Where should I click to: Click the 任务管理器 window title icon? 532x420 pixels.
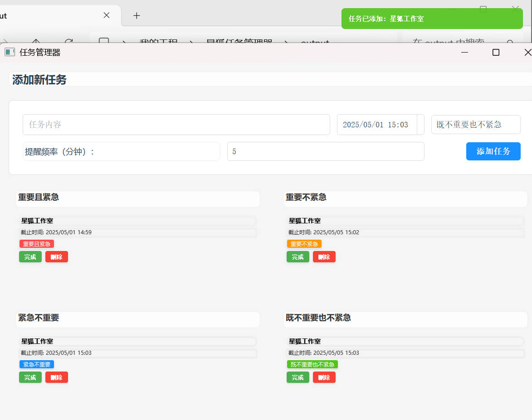point(10,53)
